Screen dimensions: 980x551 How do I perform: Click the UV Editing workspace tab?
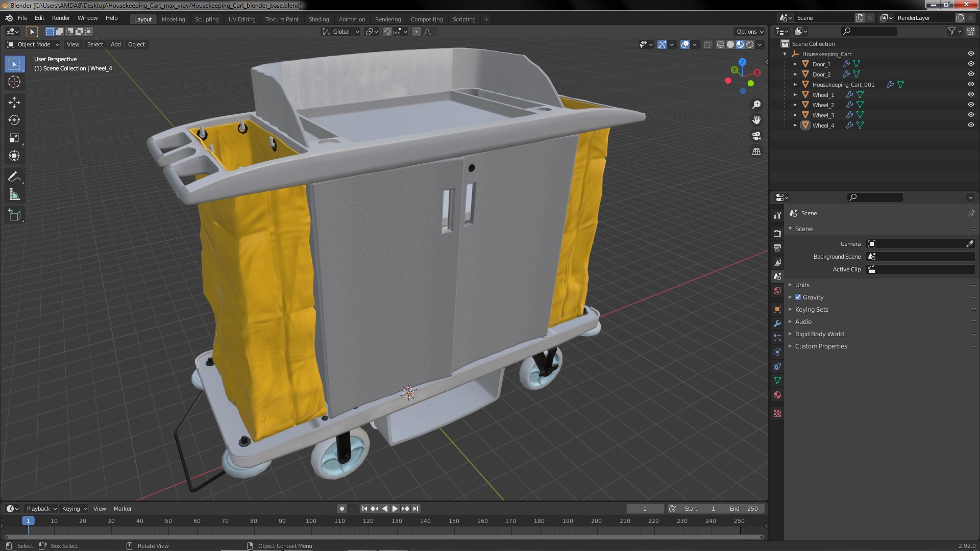click(241, 19)
